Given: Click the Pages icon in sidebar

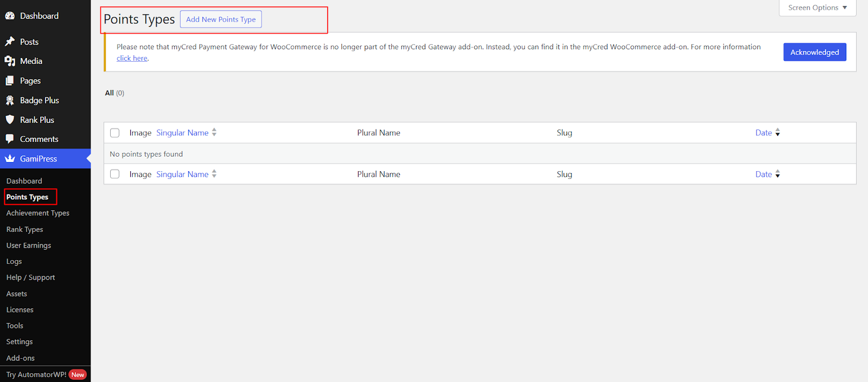Looking at the screenshot, I should 10,81.
